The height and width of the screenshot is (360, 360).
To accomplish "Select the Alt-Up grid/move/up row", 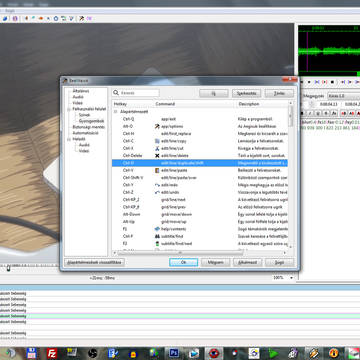I will pyautogui.click(x=200, y=222).
